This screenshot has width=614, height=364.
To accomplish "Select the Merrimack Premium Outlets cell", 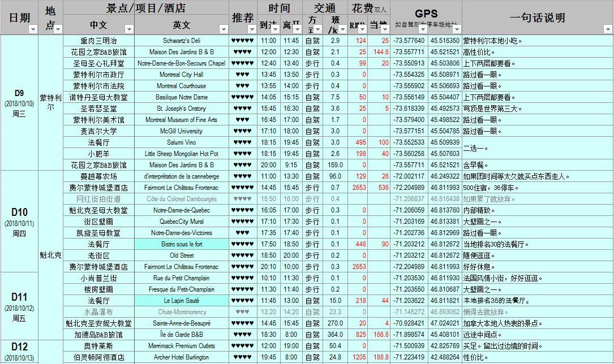I will click(182, 346).
